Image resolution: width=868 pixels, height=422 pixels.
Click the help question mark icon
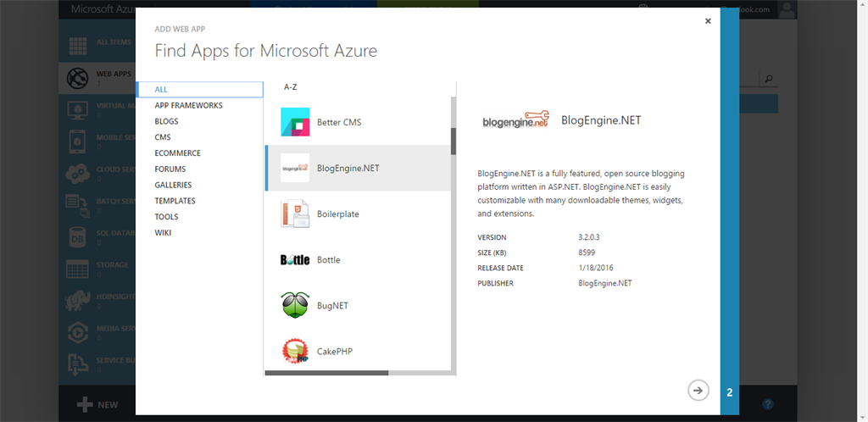(767, 404)
